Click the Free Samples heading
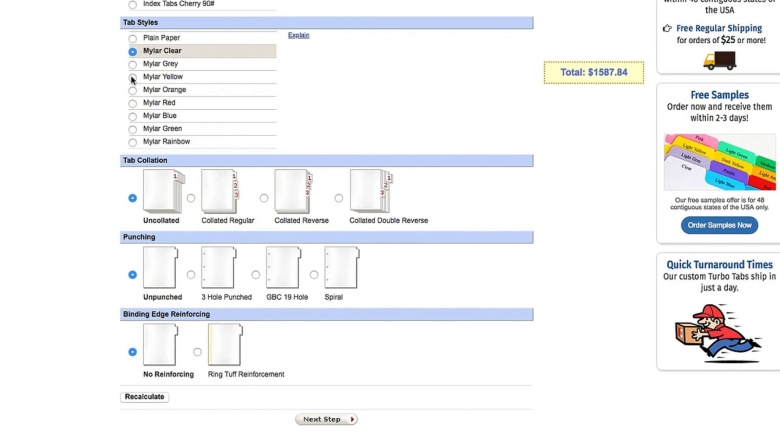The image size is (780, 439). [x=719, y=95]
